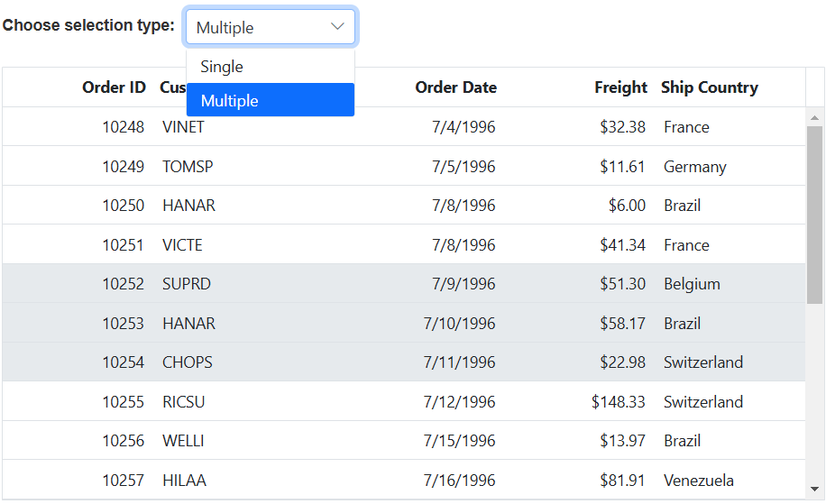Screen dimensions: 826x504
Task: Click the VICTE customer cell
Action: (x=182, y=245)
